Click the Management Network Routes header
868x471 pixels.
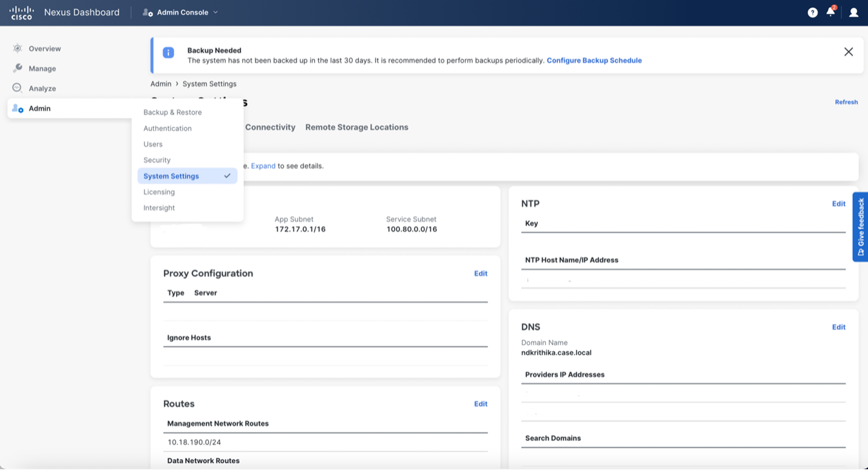pos(218,424)
